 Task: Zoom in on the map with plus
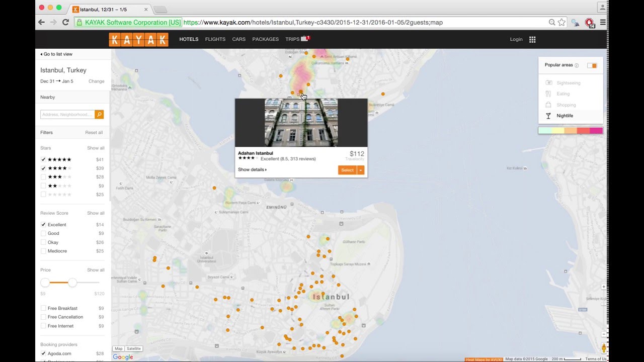point(604,287)
